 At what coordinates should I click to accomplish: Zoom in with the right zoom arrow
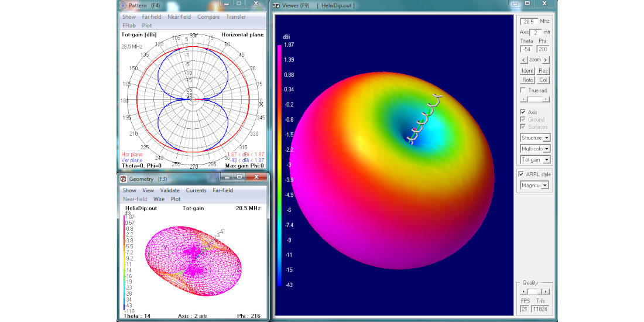coord(546,60)
